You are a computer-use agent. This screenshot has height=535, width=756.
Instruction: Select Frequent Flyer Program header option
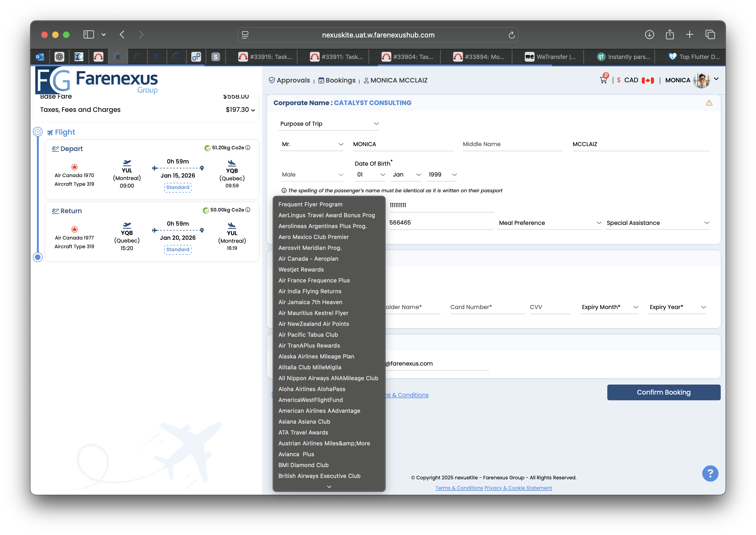[x=329, y=204]
